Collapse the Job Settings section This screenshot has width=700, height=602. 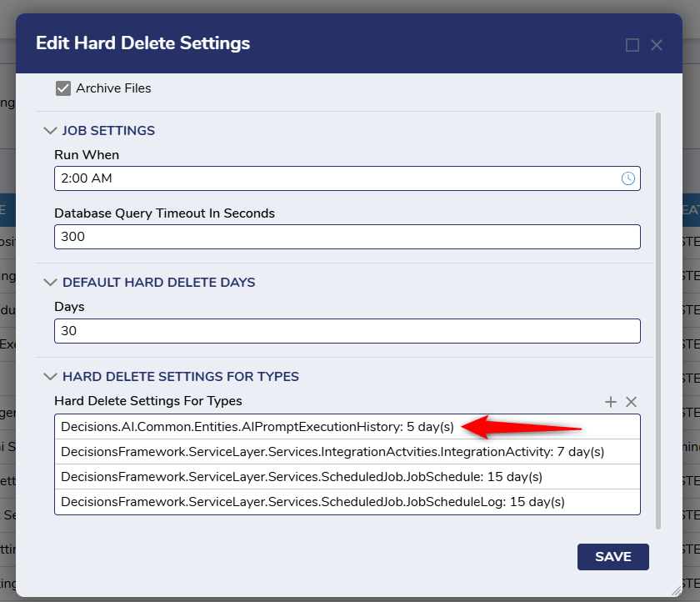click(50, 130)
